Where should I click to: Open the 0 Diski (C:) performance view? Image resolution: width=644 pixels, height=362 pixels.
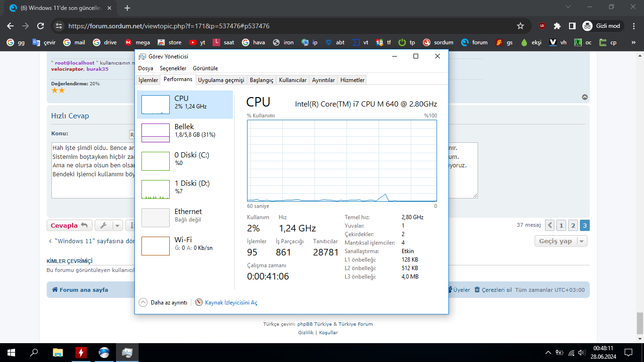click(185, 161)
